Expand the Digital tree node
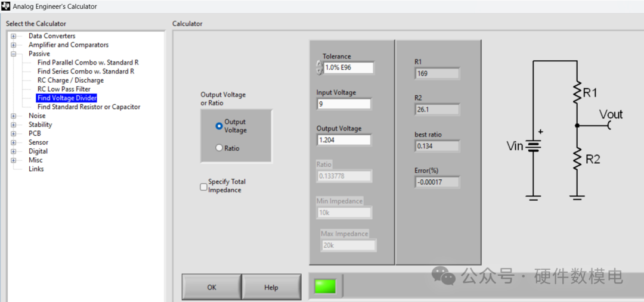Image resolution: width=644 pixels, height=302 pixels. click(x=14, y=151)
